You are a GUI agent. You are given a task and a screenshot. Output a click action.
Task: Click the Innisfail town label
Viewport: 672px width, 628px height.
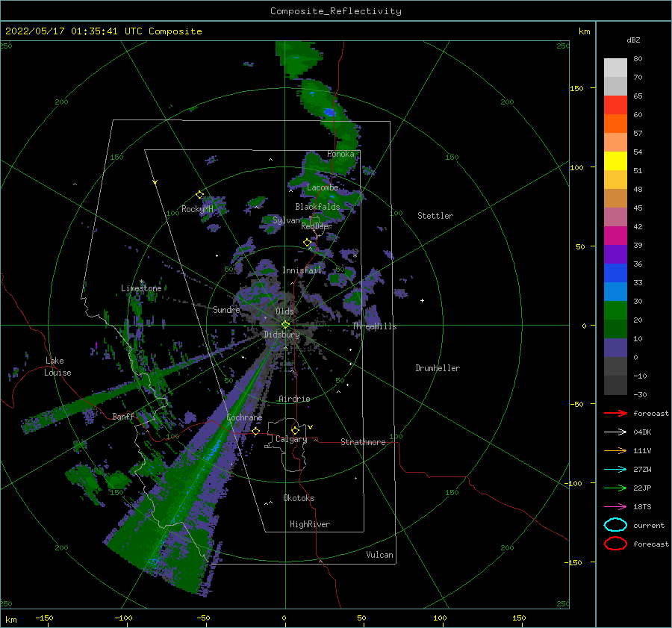[302, 270]
